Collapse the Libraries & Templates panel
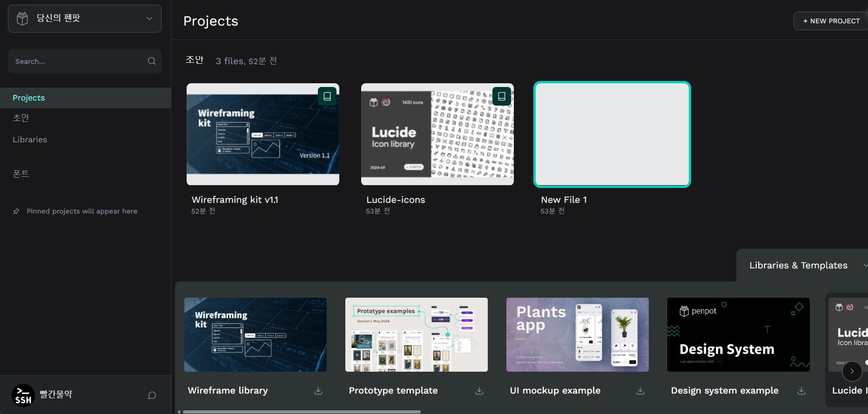 tap(864, 265)
